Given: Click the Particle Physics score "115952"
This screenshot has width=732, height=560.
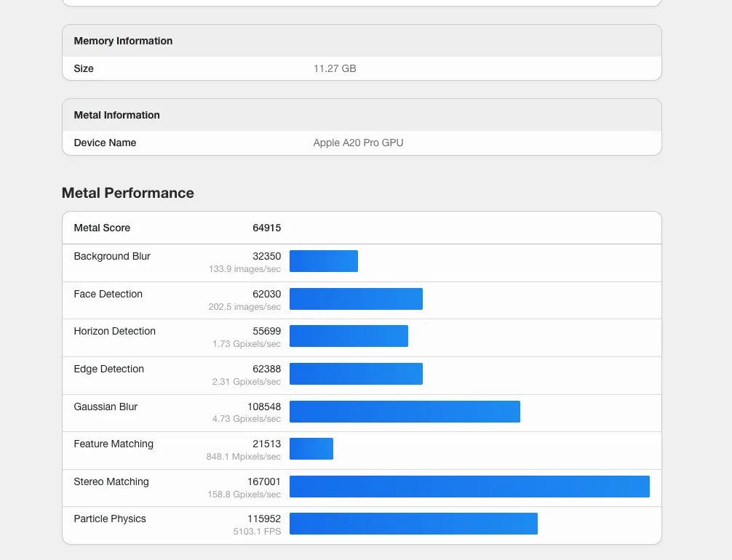Looking at the screenshot, I should coord(264,519).
